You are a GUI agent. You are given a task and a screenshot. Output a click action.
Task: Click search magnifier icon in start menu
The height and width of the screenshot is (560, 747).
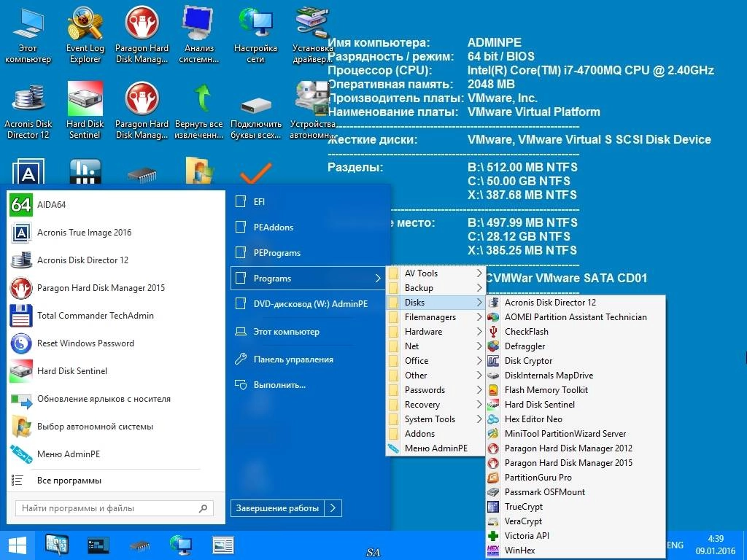203,508
